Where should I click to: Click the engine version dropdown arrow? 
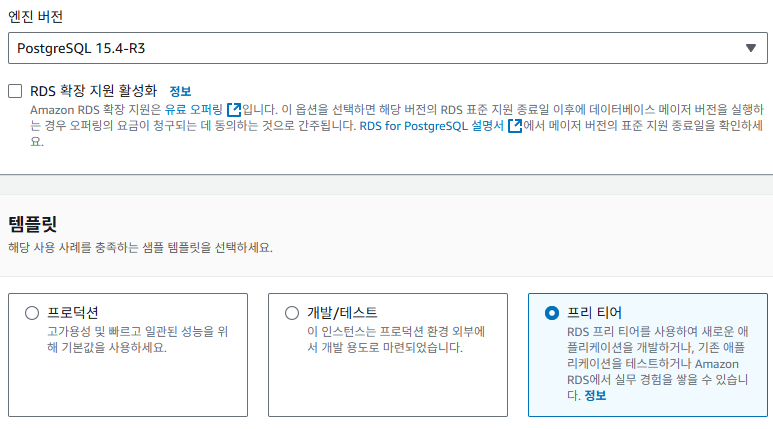(750, 48)
